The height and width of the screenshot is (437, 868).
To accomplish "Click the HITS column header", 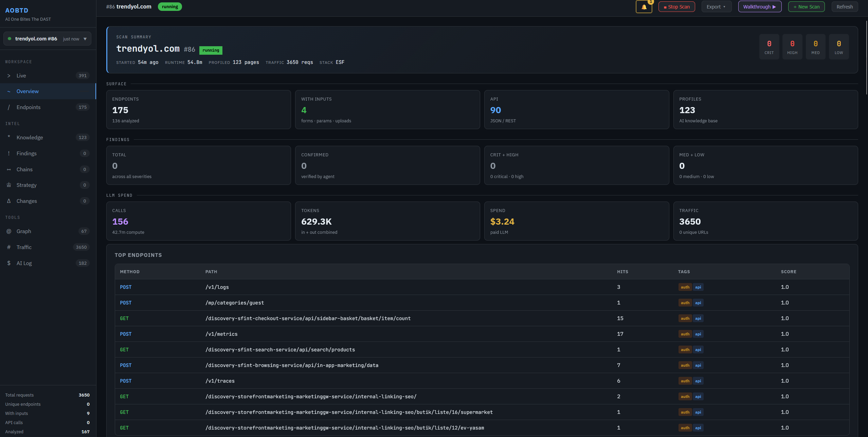I will [622, 272].
